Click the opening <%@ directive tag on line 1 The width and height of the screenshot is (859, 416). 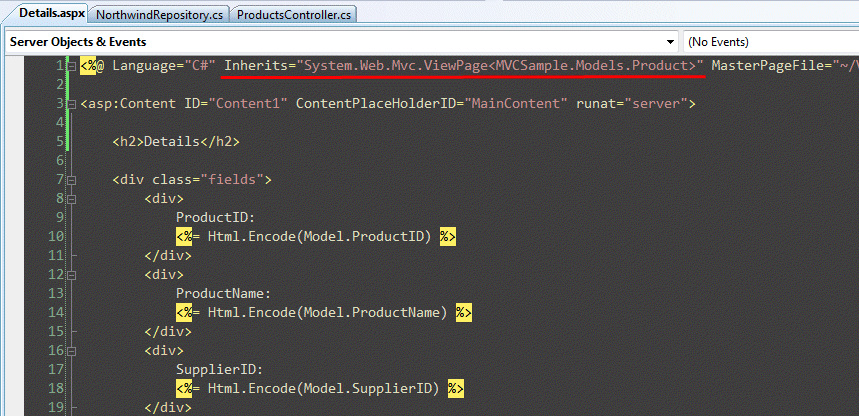tap(92, 66)
